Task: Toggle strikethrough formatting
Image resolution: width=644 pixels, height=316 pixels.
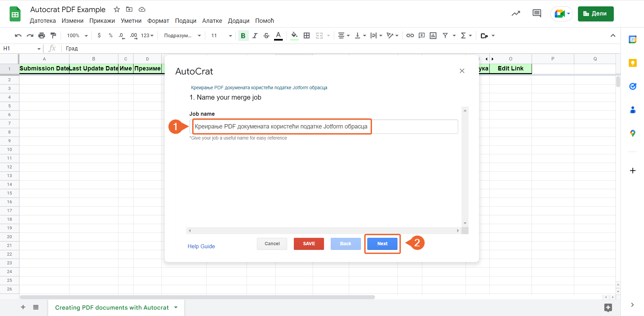Action: click(266, 36)
